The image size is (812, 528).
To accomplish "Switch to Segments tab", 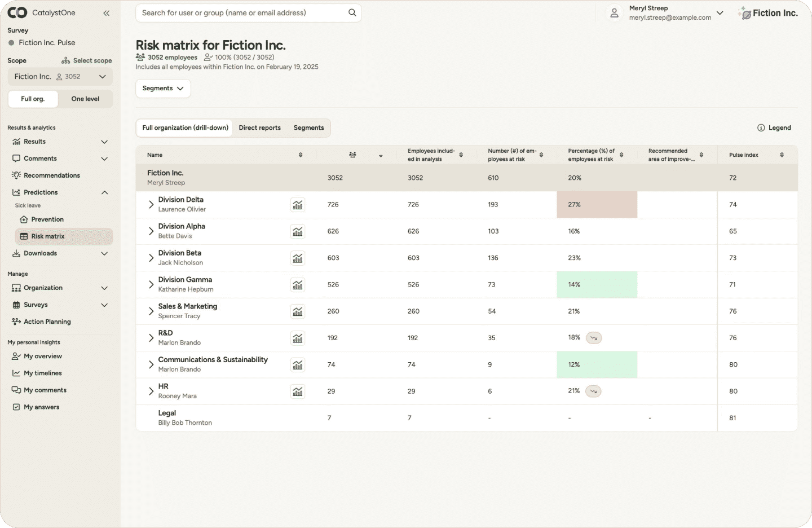I will (x=308, y=128).
